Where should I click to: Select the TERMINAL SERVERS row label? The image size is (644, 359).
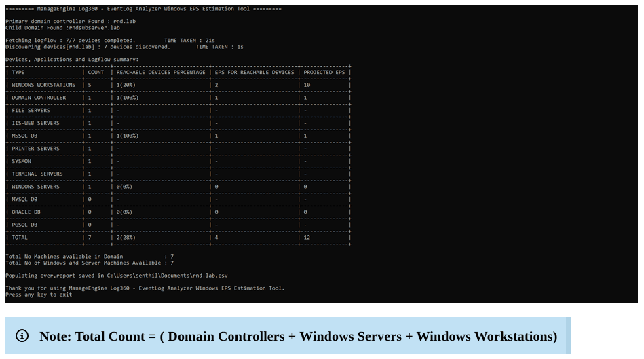click(37, 174)
